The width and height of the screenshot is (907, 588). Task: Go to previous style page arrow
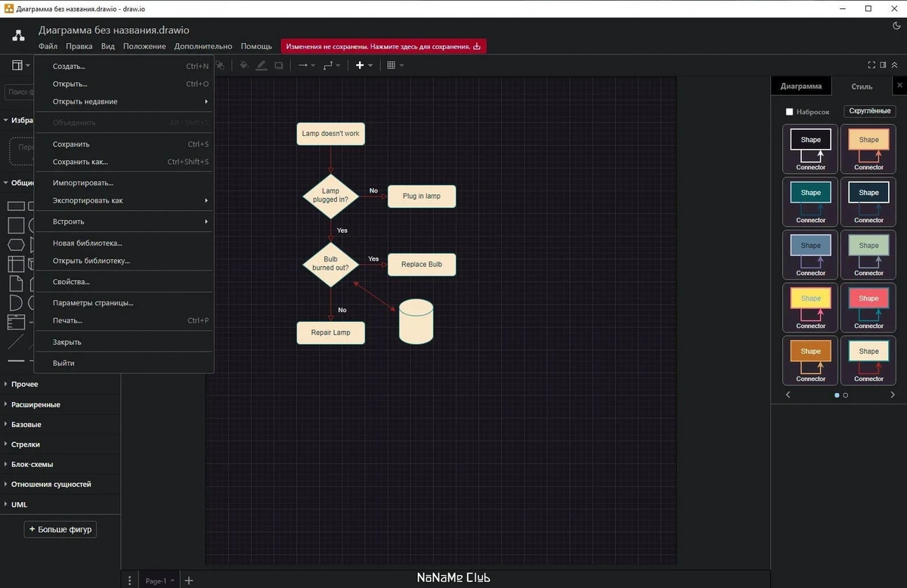tap(788, 395)
